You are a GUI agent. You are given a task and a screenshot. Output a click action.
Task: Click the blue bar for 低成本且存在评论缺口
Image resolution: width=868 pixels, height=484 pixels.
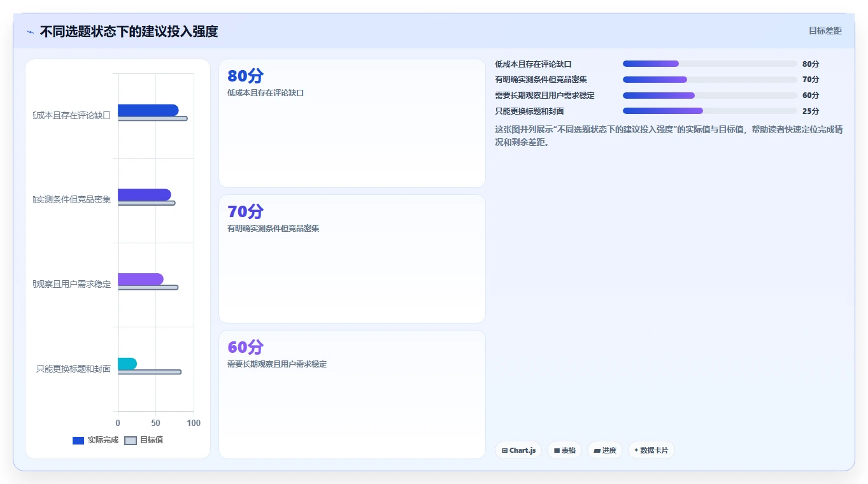click(x=148, y=110)
